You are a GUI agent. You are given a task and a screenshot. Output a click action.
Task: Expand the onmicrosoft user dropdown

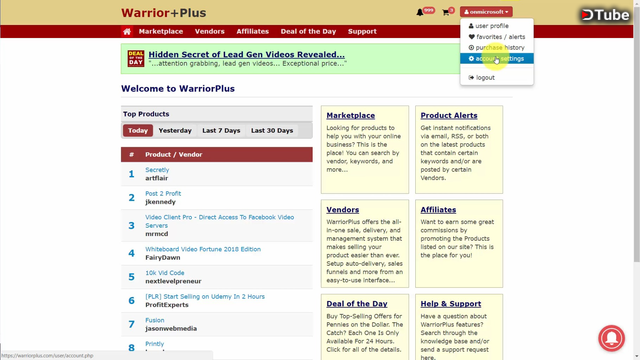pos(486,12)
